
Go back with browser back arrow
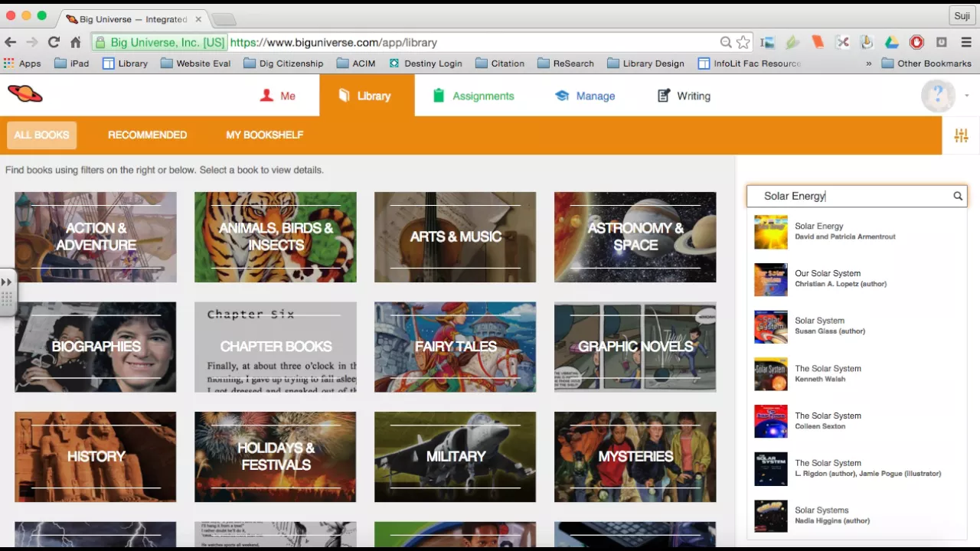coord(10,43)
